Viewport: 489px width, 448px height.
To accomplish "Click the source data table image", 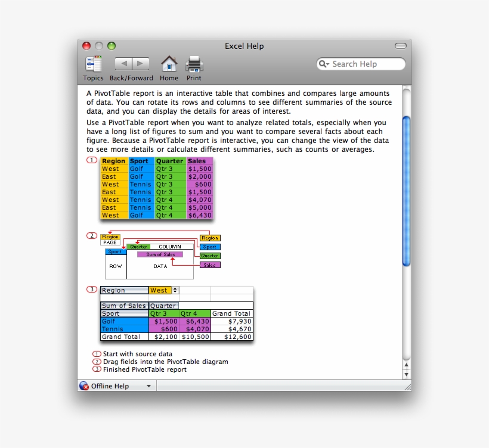I will (157, 188).
